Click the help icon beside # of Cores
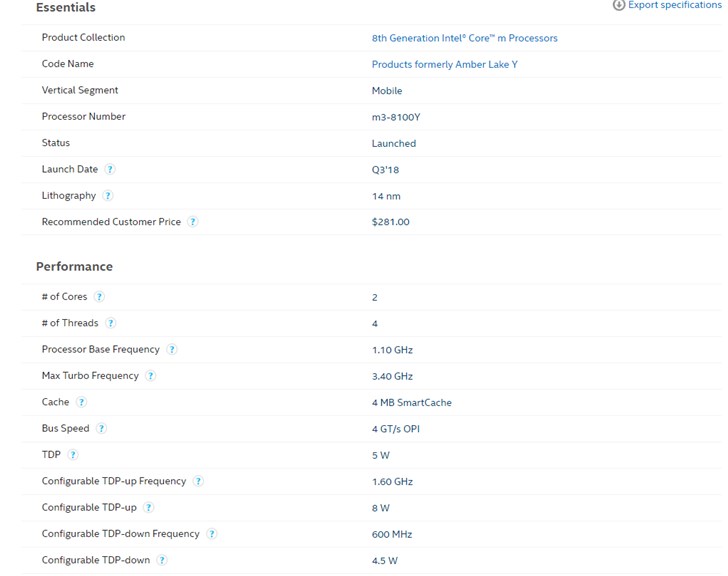This screenshot has height=576, width=728. pyautogui.click(x=99, y=297)
